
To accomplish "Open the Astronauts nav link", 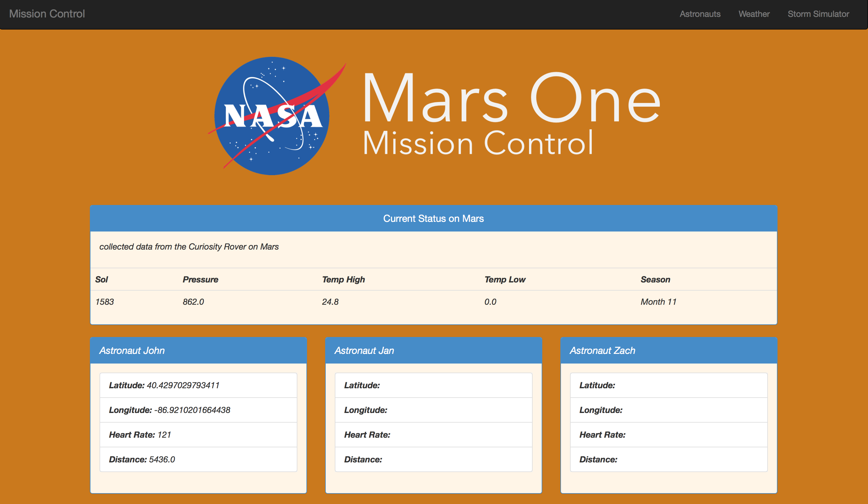I will click(700, 14).
